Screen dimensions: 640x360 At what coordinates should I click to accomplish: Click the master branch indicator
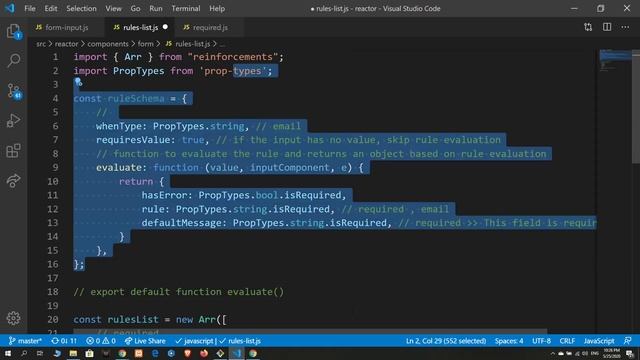[x=25, y=341]
